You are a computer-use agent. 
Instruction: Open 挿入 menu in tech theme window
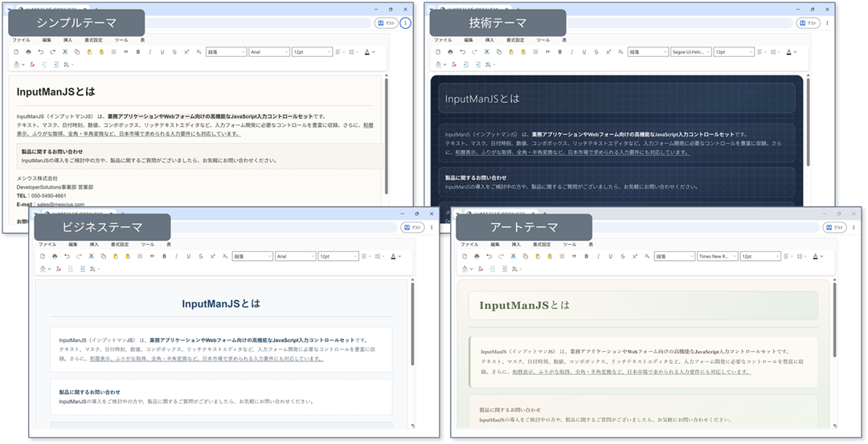(x=489, y=40)
